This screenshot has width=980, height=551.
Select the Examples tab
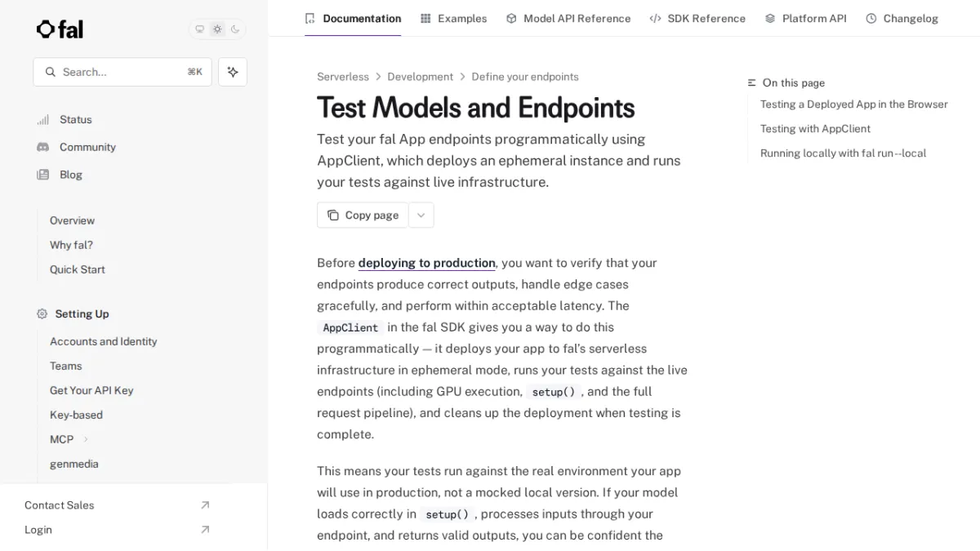point(453,18)
